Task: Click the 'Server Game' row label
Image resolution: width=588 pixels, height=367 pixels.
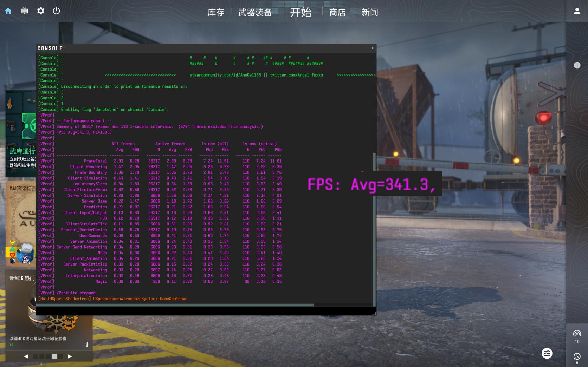Action: [94, 201]
